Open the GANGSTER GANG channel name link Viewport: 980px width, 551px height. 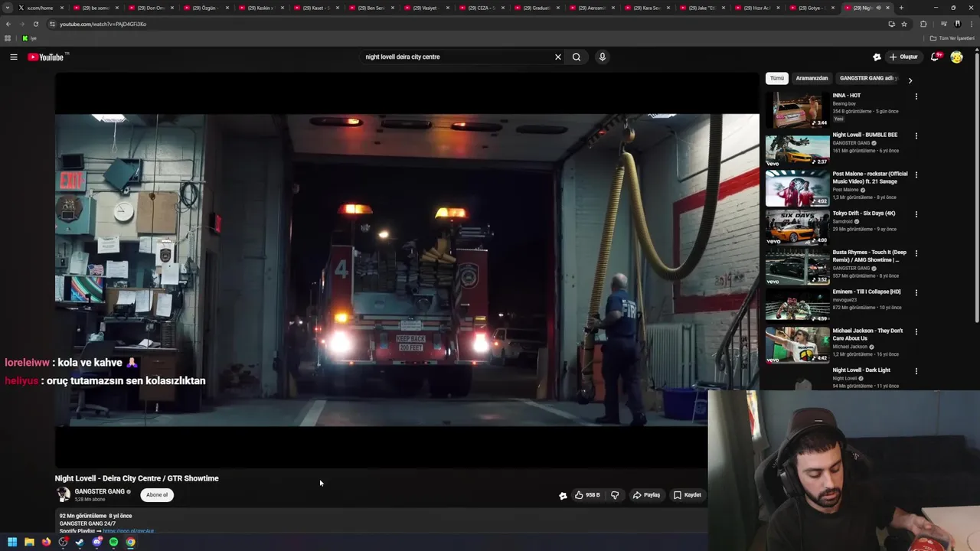pyautogui.click(x=100, y=492)
